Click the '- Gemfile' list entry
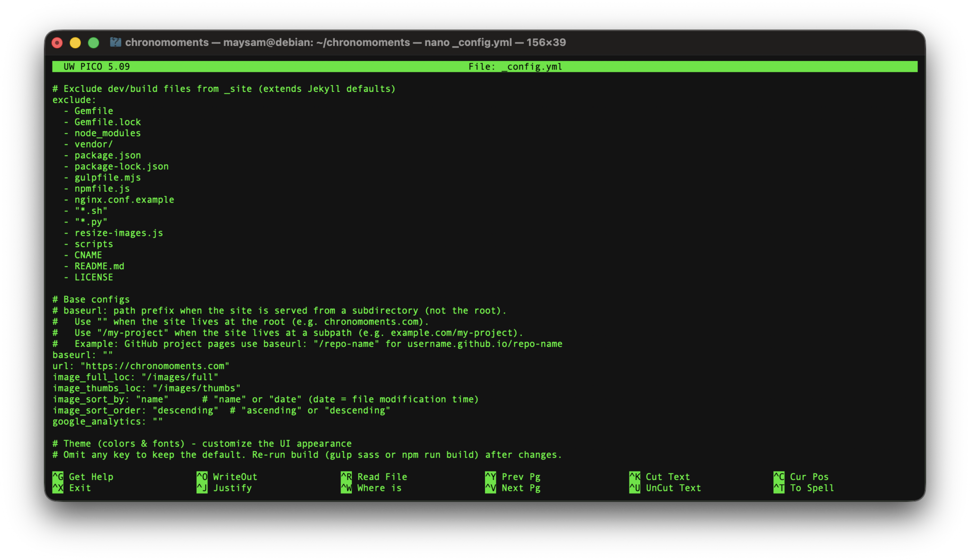 (x=89, y=111)
